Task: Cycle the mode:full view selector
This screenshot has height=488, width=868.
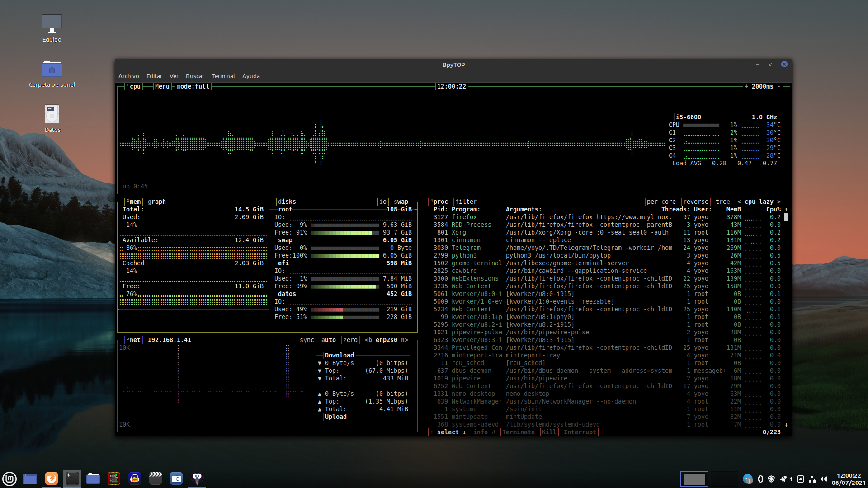Action: coord(193,86)
